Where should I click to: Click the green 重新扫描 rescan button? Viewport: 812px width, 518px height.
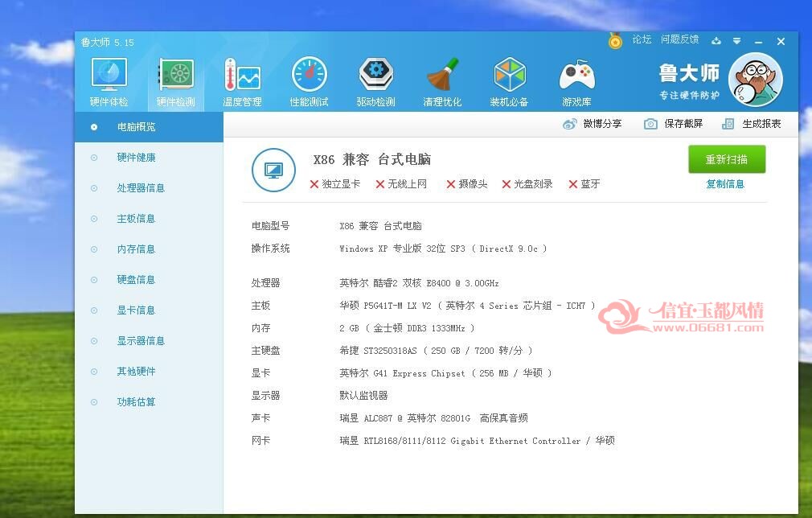[x=727, y=159]
